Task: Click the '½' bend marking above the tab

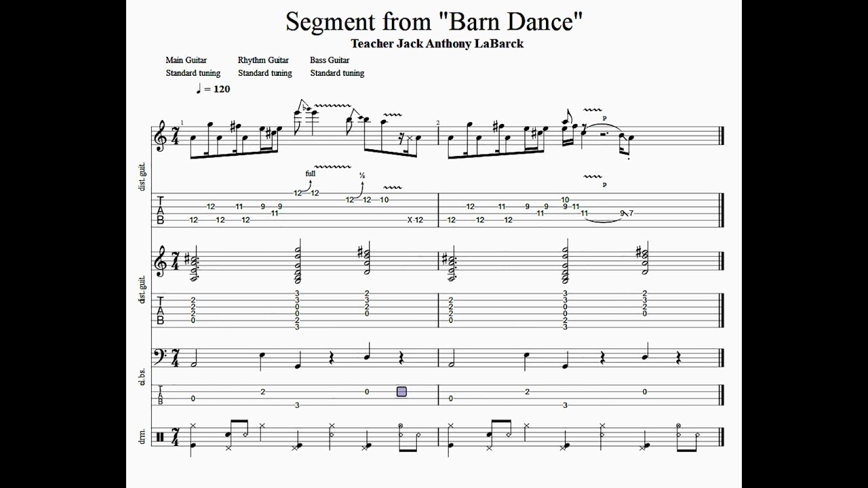Action: click(362, 176)
